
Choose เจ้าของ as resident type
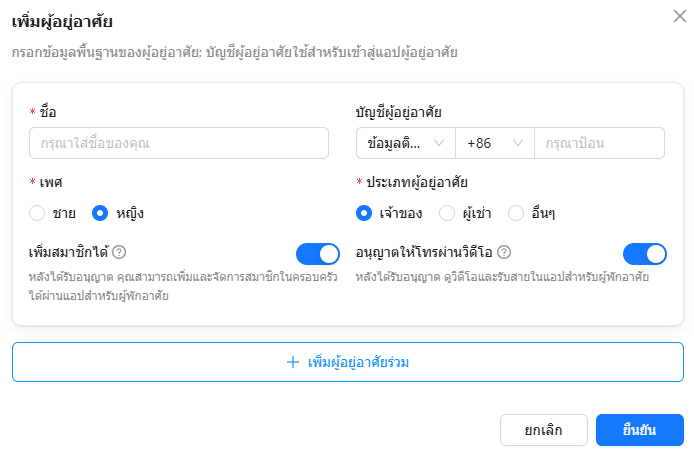point(364,213)
